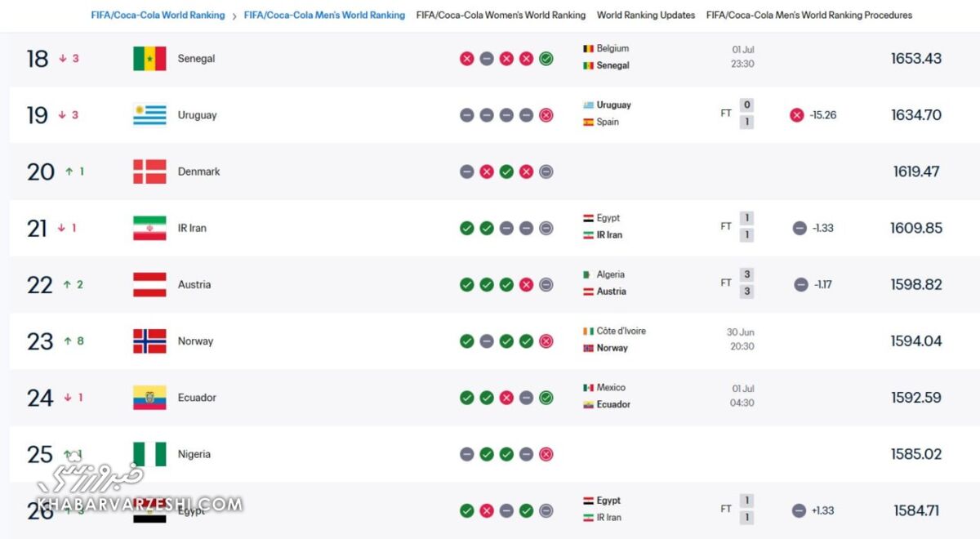The width and height of the screenshot is (980, 539).
Task: Open the World Ranking Updates tab
Action: pyautogui.click(x=646, y=15)
